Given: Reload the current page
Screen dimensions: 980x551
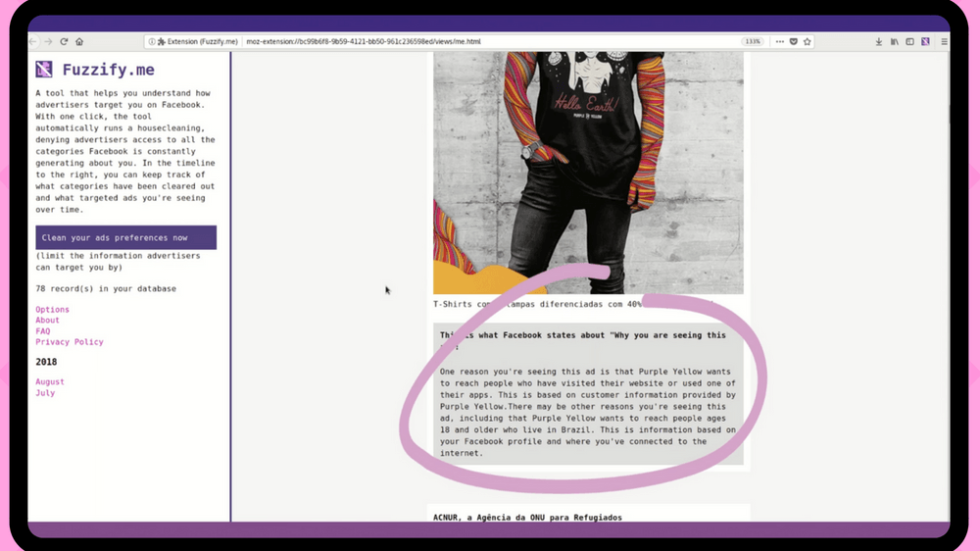Looking at the screenshot, I should coord(64,42).
